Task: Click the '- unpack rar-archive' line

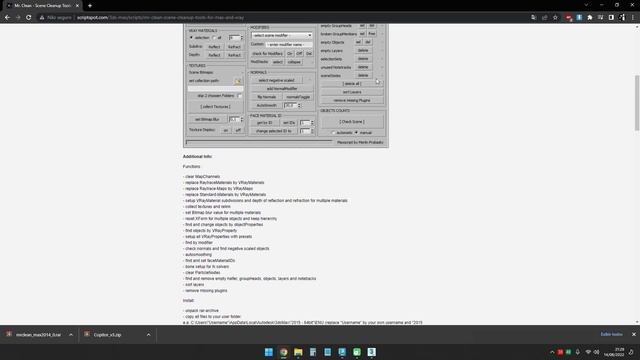Action: point(201,311)
